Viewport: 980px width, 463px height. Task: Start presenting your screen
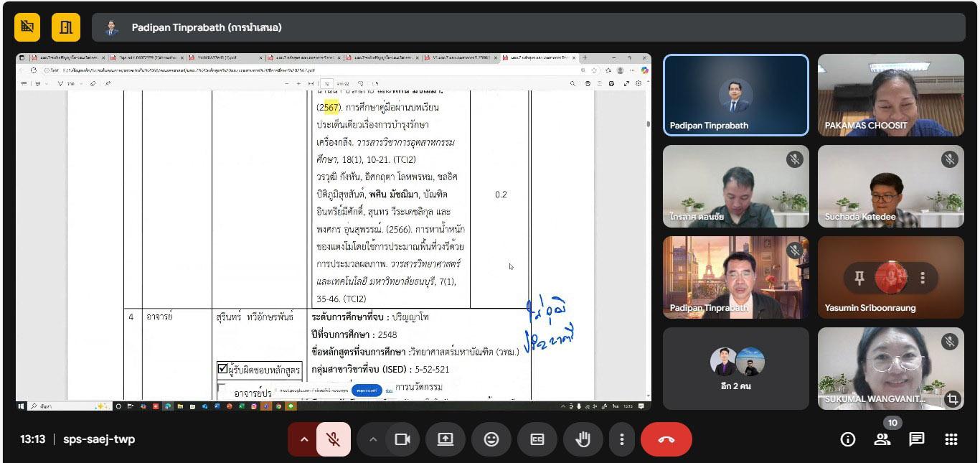tap(446, 439)
